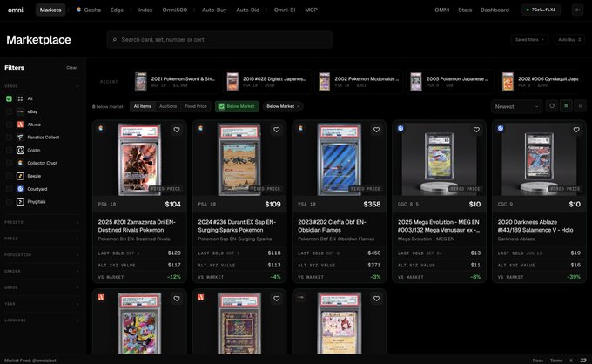Viewport: 592px width, 364px height.
Task: Open recent 2002 Pokemon Mcdonalds card
Action: 360,82
